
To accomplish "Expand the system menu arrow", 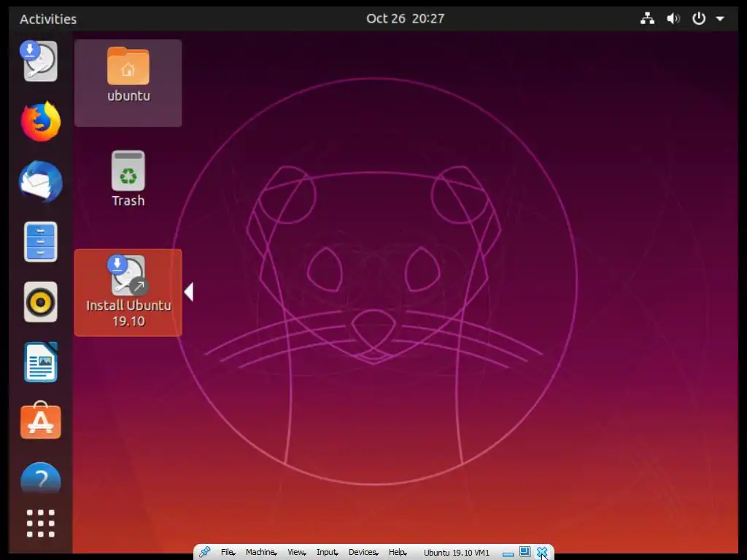I will click(x=720, y=19).
